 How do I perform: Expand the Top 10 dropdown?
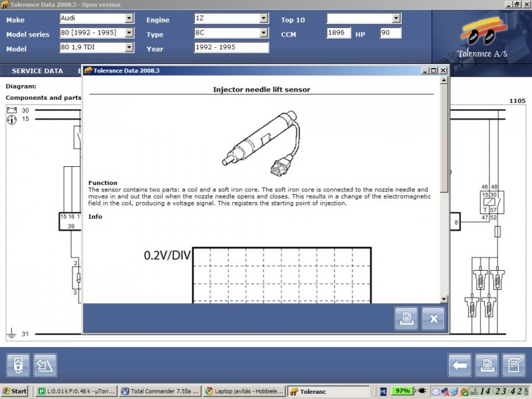coord(396,18)
